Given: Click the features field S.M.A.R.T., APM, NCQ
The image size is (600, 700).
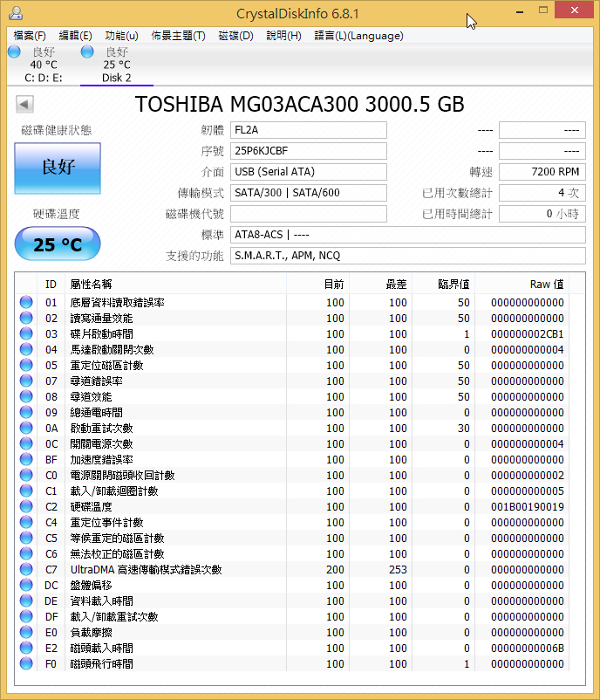Looking at the screenshot, I should pos(408,256).
